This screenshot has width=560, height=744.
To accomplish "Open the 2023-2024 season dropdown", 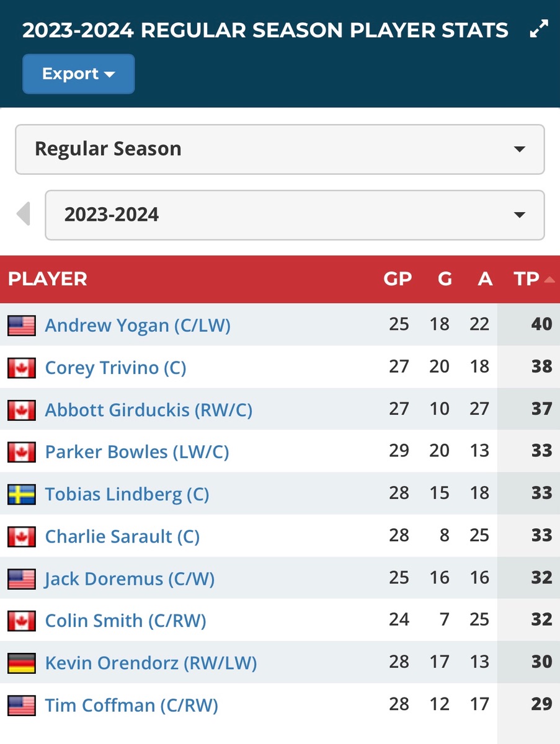I will 295,215.
